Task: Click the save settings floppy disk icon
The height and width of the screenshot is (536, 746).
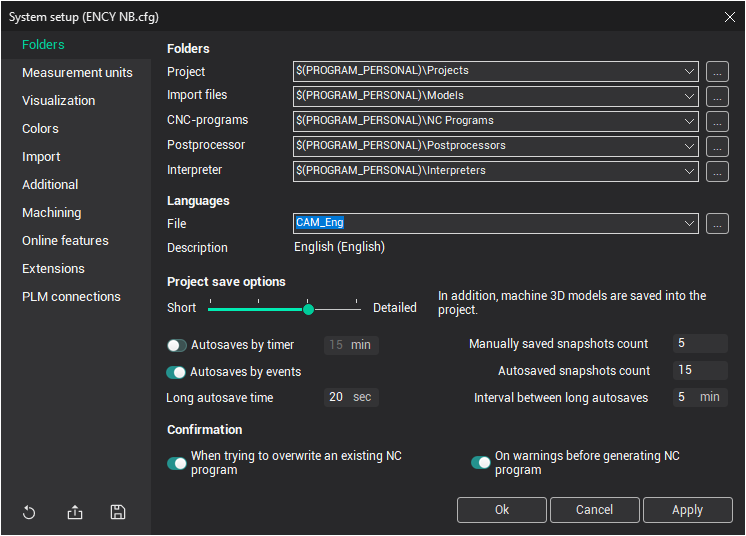Action: click(x=118, y=513)
